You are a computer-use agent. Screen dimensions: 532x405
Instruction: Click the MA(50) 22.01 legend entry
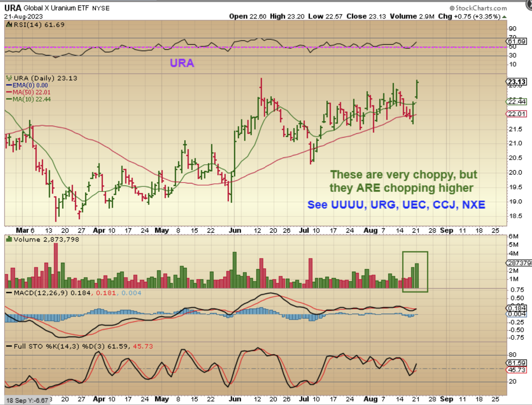(31, 93)
